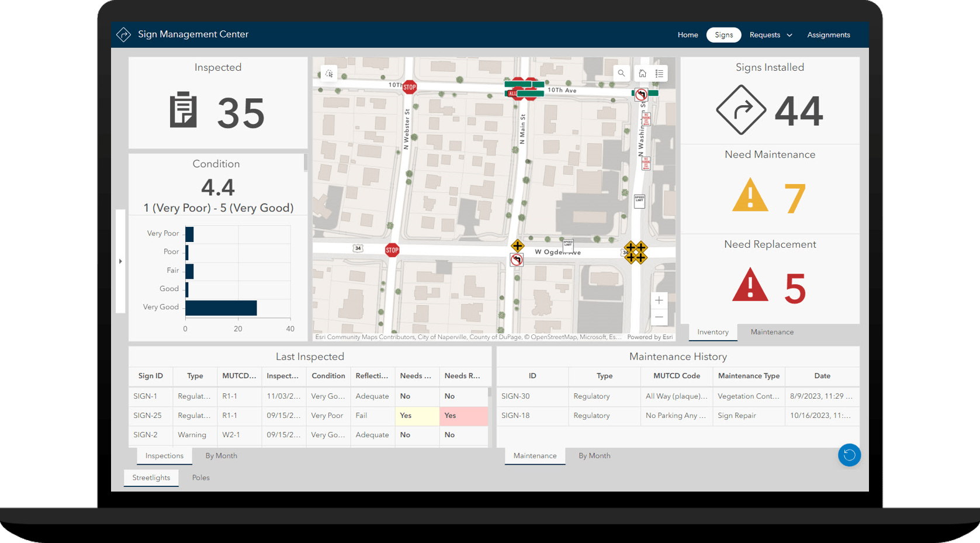Select the lasso selection tool on the map
Screen dimensions: 980x543
coord(329,74)
